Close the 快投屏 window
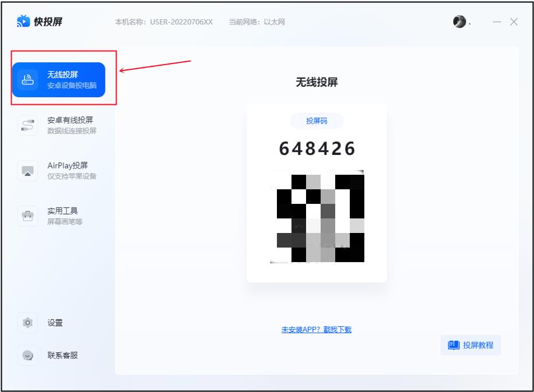 click(x=514, y=22)
